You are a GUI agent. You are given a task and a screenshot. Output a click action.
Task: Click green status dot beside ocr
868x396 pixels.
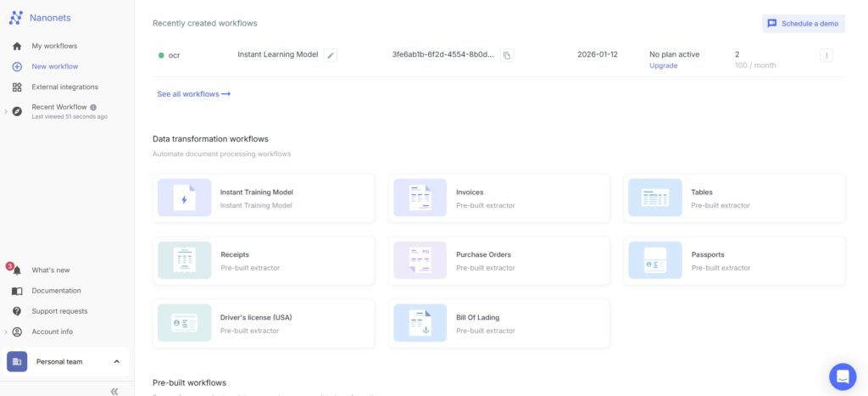pyautogui.click(x=161, y=55)
